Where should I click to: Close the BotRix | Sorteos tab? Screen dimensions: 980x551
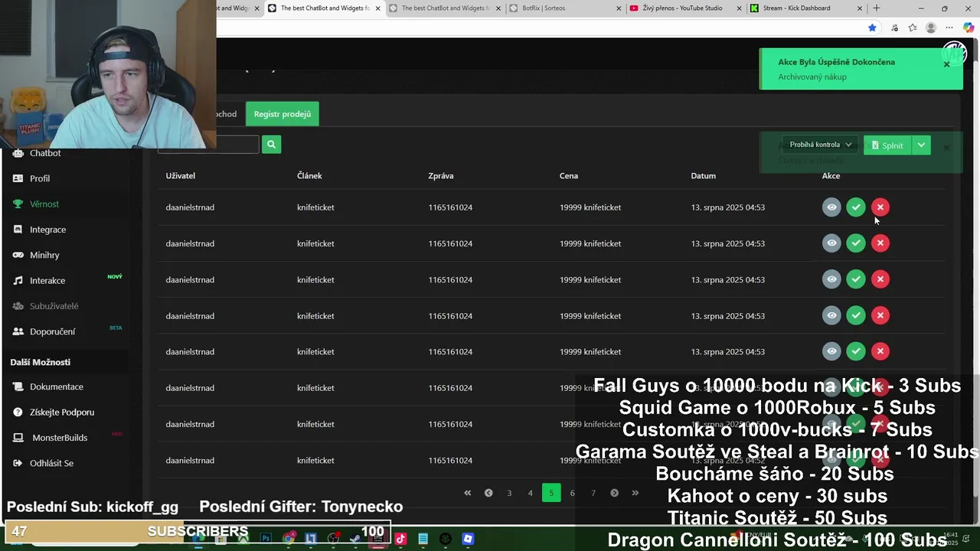[619, 8]
